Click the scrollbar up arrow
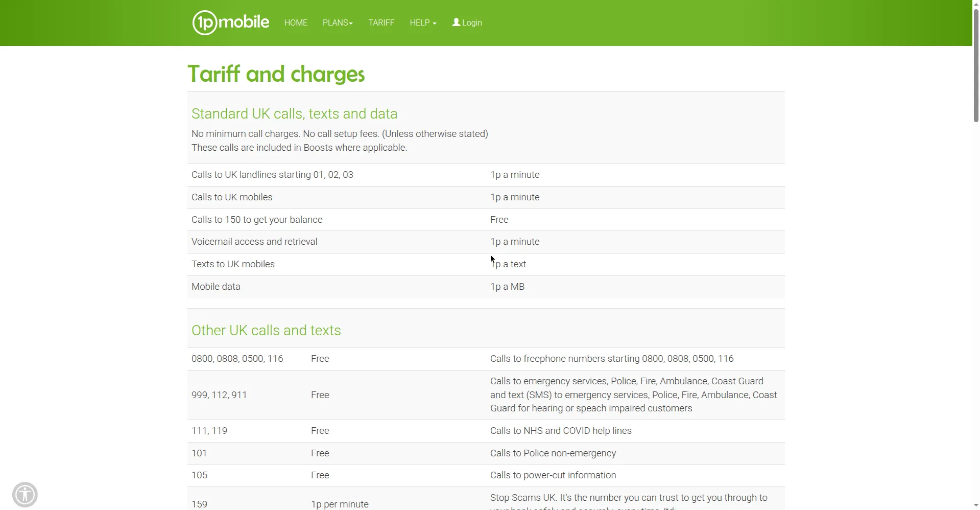This screenshot has width=980, height=510. point(976,4)
